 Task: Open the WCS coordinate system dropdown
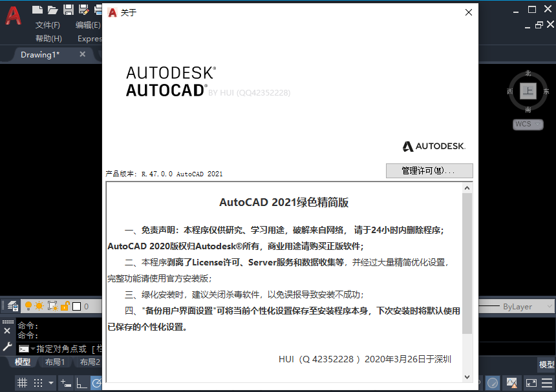point(528,124)
